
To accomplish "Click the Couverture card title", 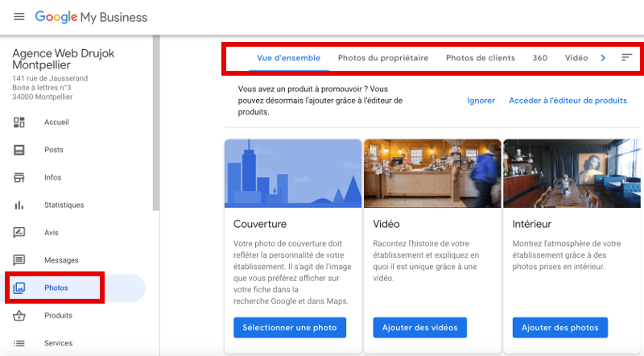I will (x=260, y=224).
